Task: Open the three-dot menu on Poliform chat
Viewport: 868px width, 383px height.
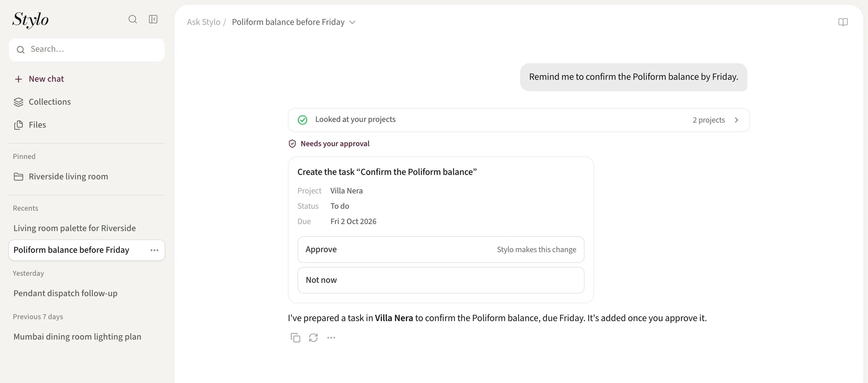Action: [154, 250]
